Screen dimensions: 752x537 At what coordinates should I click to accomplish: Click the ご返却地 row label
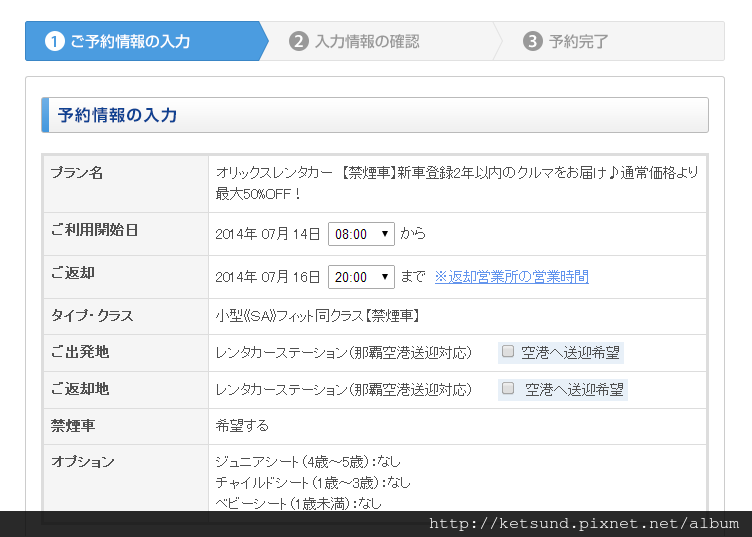(80, 389)
